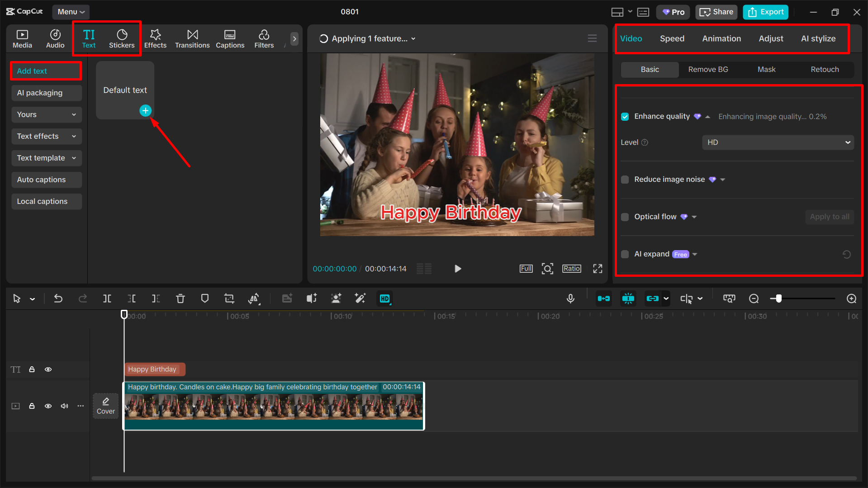Select the Default text thumbnail
Viewport: 868px width, 488px height.
125,90
